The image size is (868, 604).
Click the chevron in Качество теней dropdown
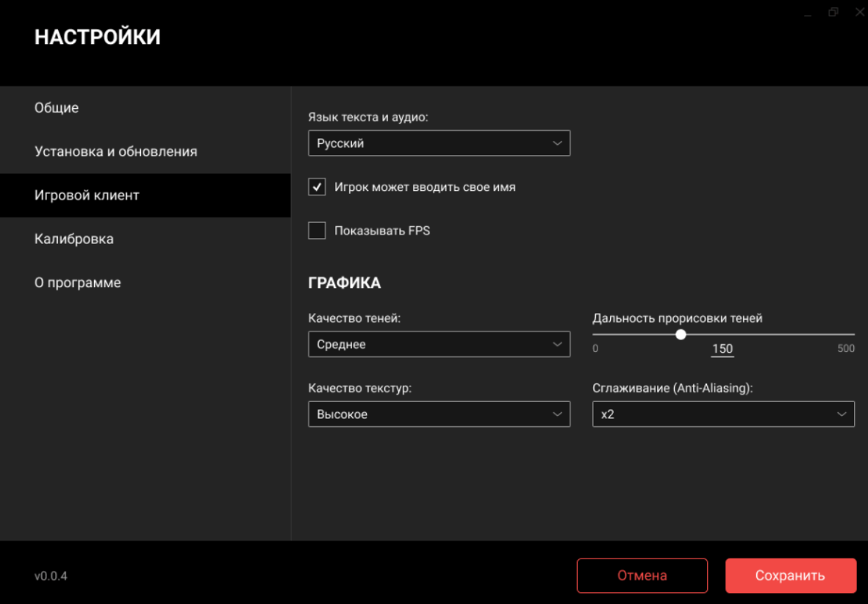(x=557, y=344)
